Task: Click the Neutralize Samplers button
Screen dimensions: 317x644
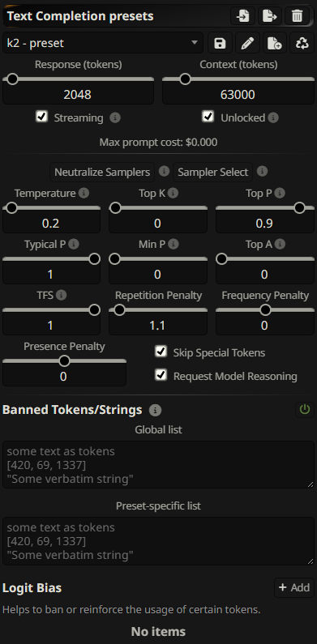Action: coord(102,172)
